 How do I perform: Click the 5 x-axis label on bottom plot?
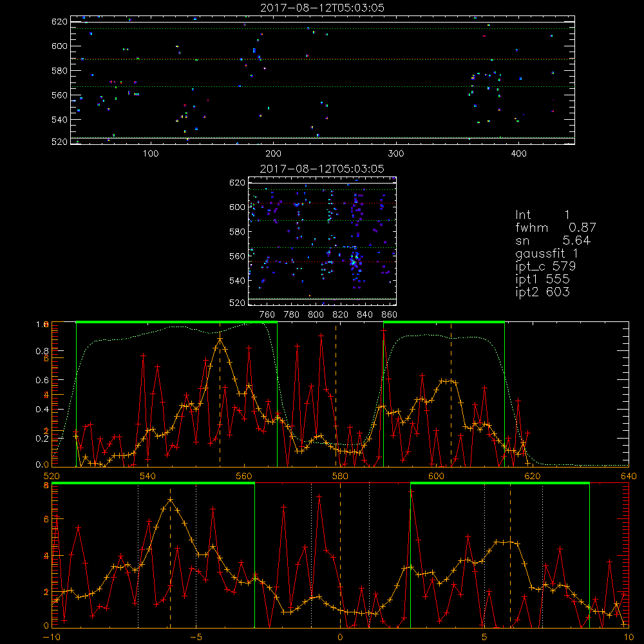[485, 638]
